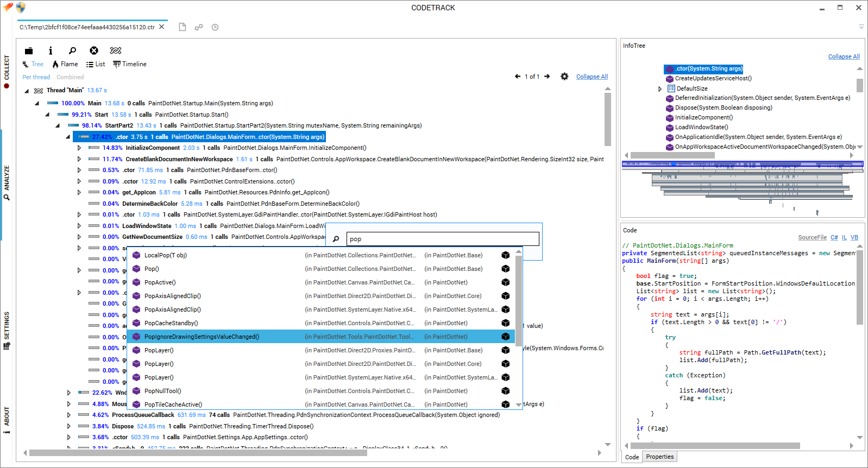868x468 pixels.
Task: Click the package icon in LocalPop(T obj) row
Action: [505, 255]
